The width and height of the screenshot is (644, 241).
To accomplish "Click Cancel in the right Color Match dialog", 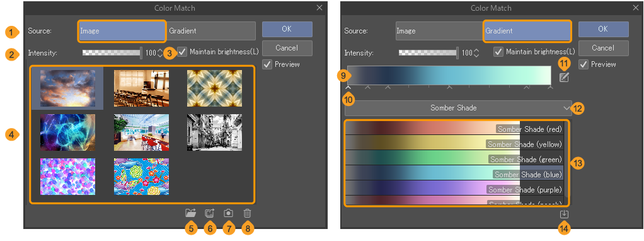I will point(603,48).
